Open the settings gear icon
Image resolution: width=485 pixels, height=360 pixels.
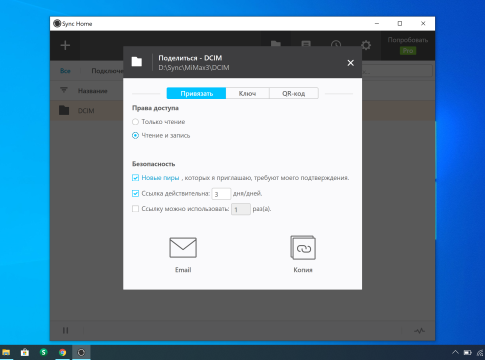coord(366,45)
